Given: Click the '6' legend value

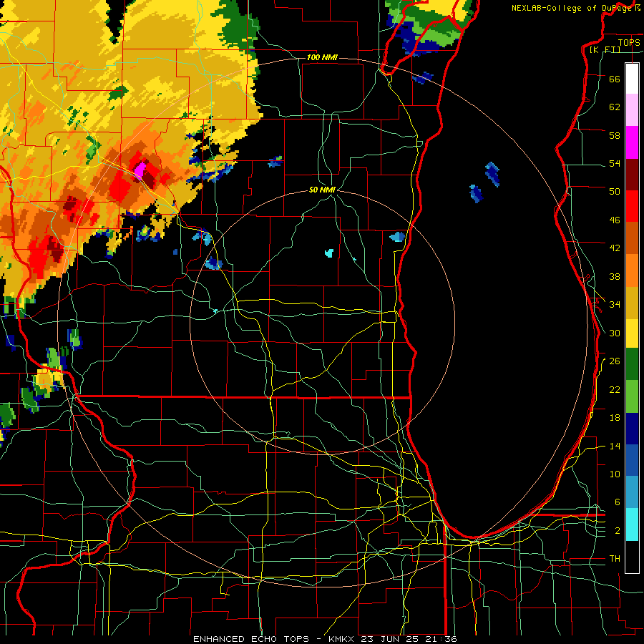Looking at the screenshot, I should (617, 502).
